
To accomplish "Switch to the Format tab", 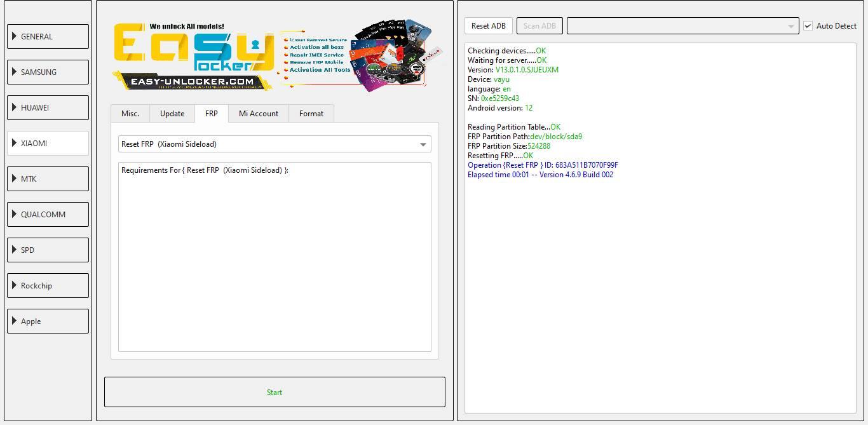I will (x=311, y=114).
